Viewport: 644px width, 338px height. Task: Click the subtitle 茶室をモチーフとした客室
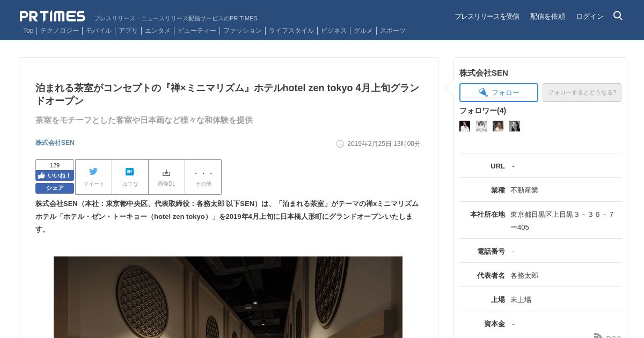pos(144,120)
